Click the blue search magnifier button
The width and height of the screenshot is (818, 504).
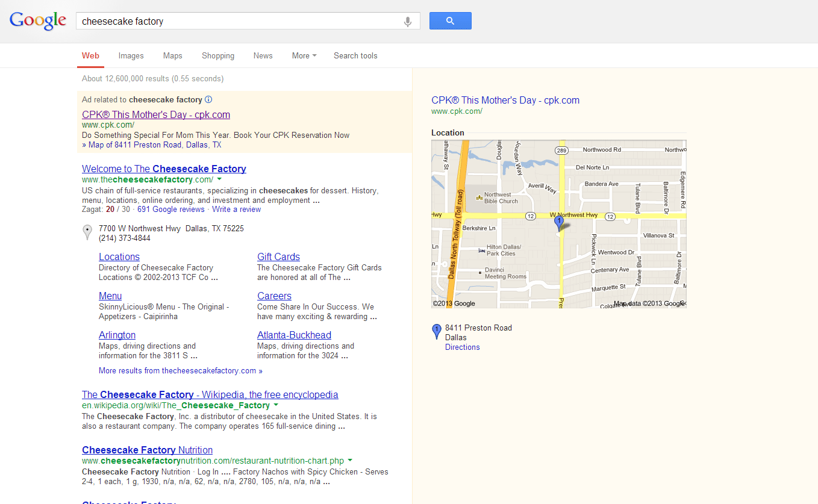(x=450, y=20)
